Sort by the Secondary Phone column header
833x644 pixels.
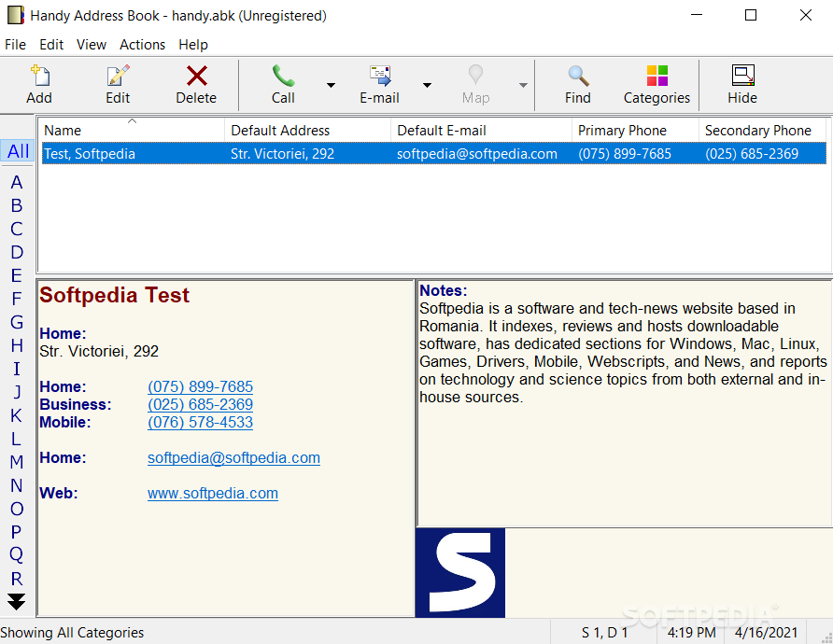click(763, 130)
